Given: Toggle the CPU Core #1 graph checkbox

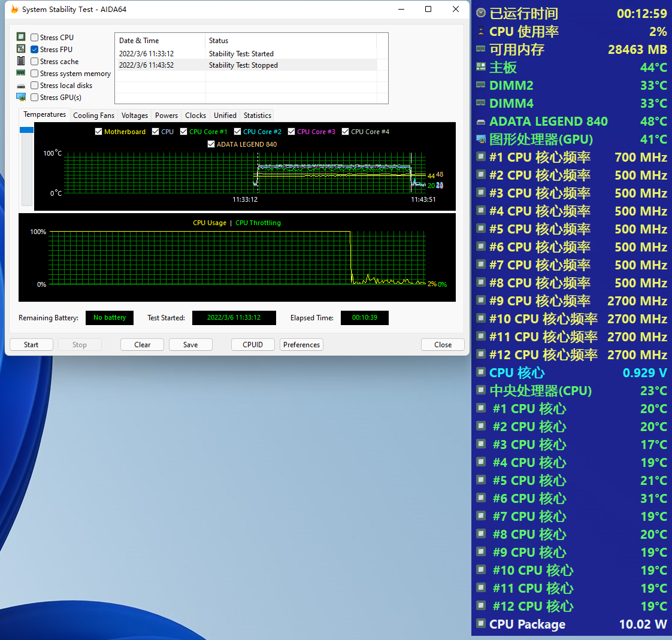Looking at the screenshot, I should tap(183, 132).
